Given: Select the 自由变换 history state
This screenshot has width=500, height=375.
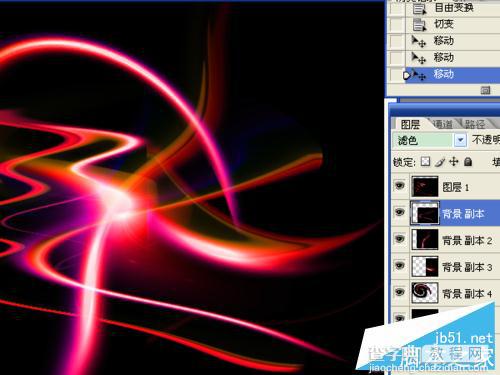Looking at the screenshot, I should click(x=454, y=7).
